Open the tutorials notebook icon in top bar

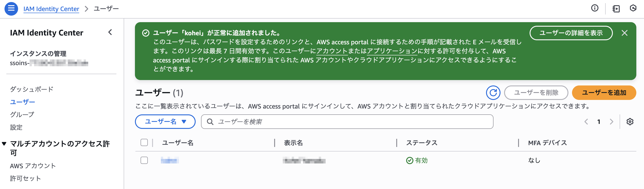click(616, 8)
